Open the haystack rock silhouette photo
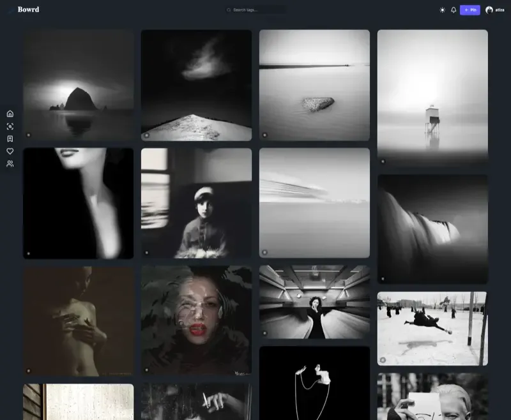Screen dimensions: 511x420 click(x=78, y=85)
